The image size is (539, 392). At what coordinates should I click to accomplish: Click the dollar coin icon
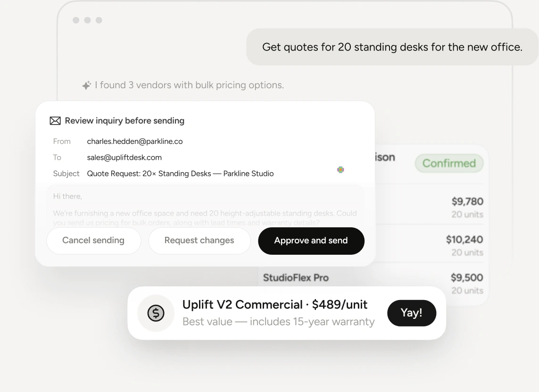156,313
